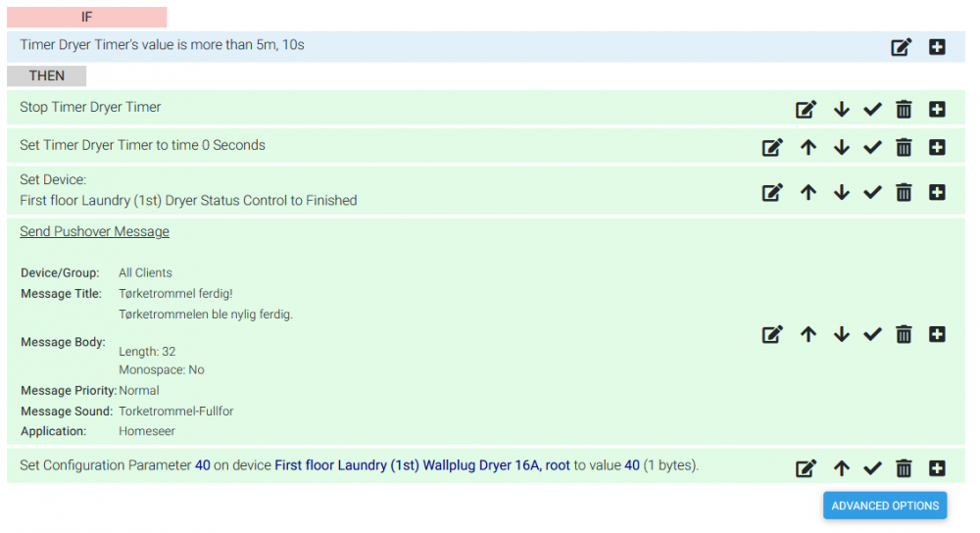This screenshot has width=980, height=533.
Task: Click the Send Pushover Message link
Action: coord(94,232)
